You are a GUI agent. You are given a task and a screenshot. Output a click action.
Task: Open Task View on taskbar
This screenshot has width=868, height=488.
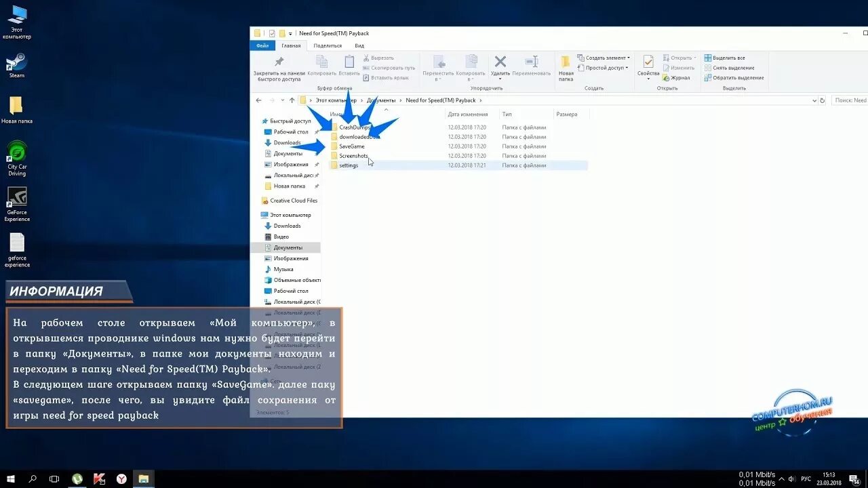(54, 479)
